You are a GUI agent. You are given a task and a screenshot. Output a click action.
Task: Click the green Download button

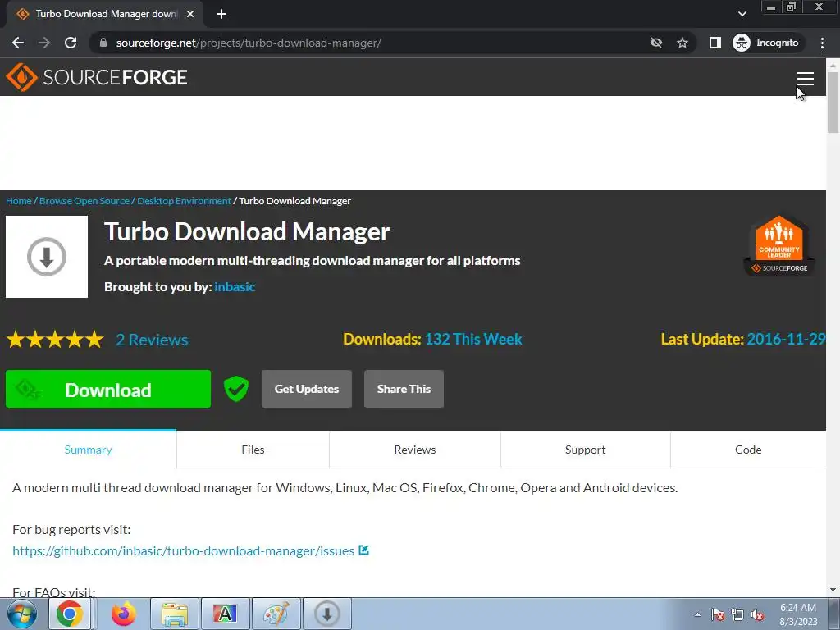coord(108,389)
